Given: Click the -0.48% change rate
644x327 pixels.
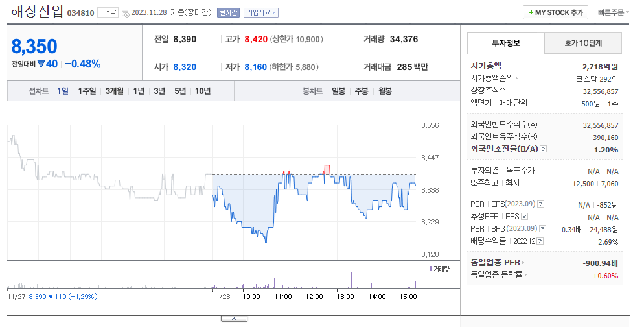Looking at the screenshot, I should [82, 64].
